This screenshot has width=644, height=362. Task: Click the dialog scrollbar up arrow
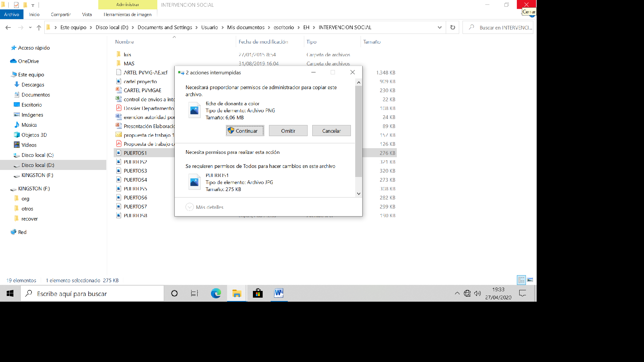(359, 82)
